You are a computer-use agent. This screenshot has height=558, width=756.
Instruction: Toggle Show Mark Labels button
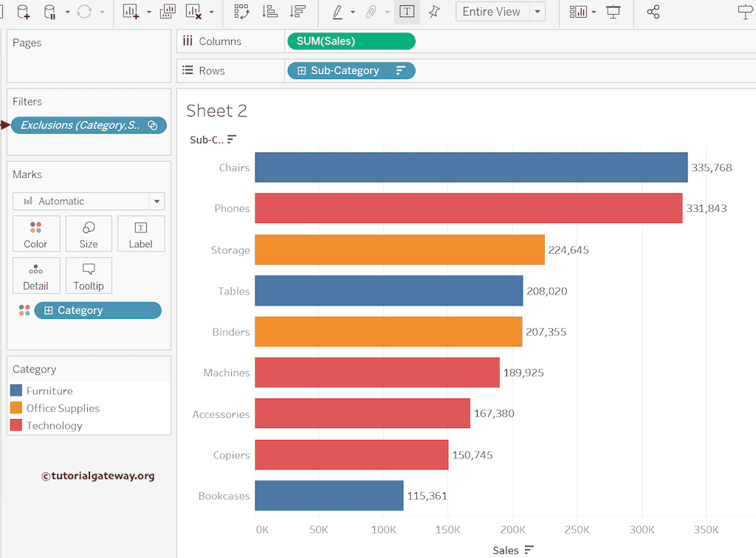[x=406, y=12]
